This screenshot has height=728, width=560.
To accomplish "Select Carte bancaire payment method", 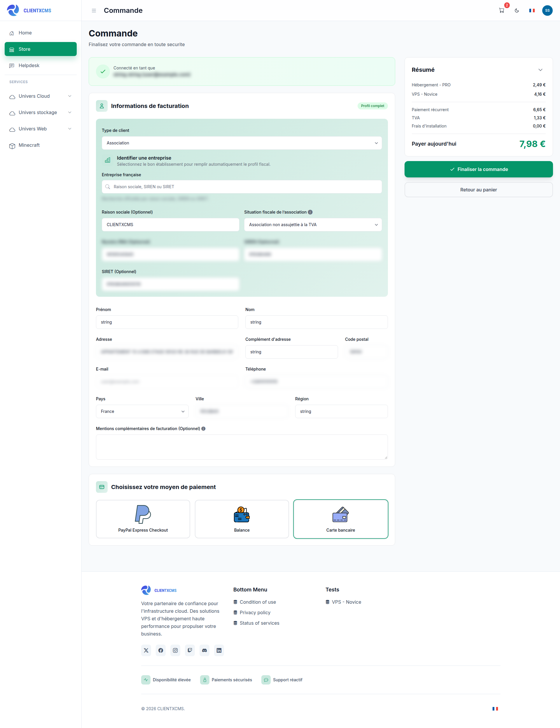I will tap(340, 519).
